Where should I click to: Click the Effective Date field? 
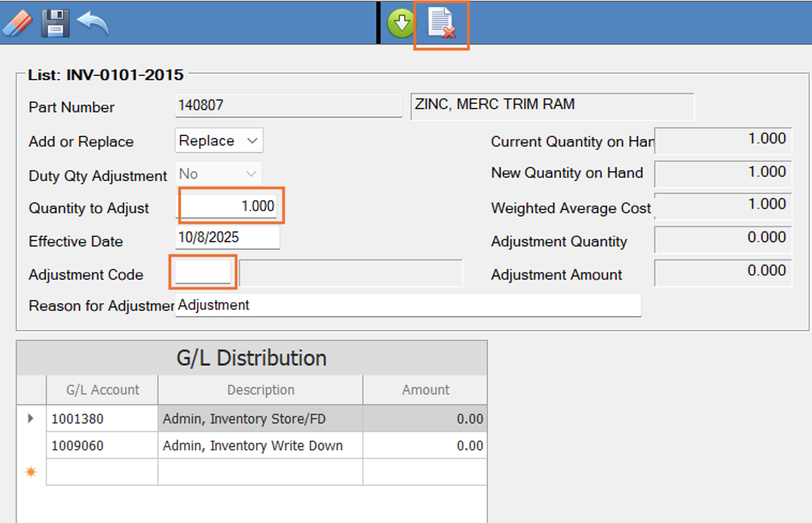click(x=227, y=237)
